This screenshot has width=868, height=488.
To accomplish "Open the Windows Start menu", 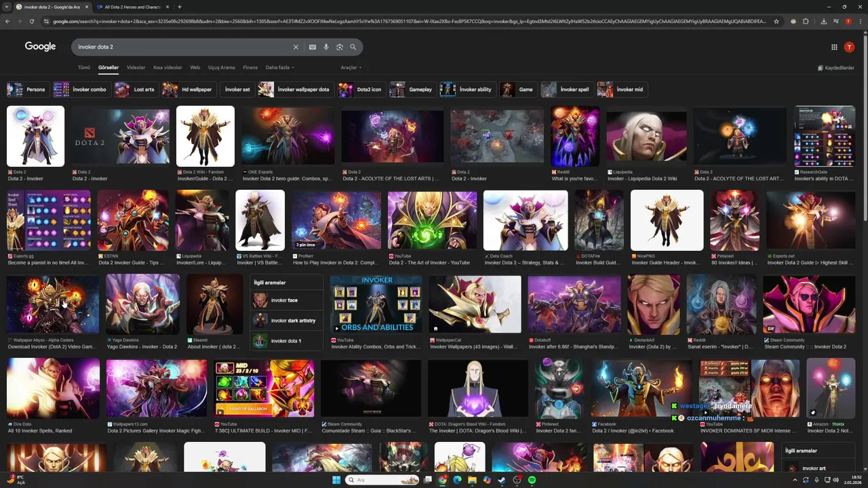I will tap(336, 480).
